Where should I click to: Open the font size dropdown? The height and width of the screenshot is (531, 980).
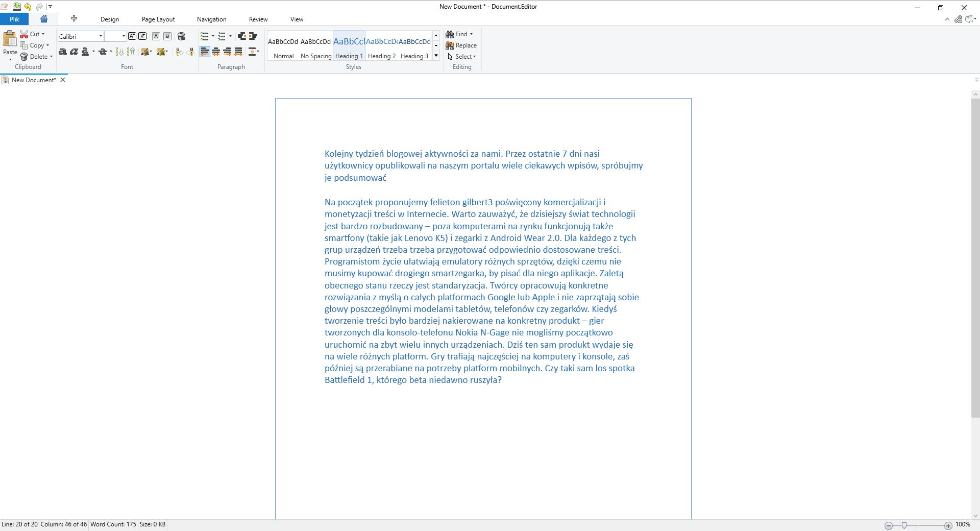click(x=122, y=36)
